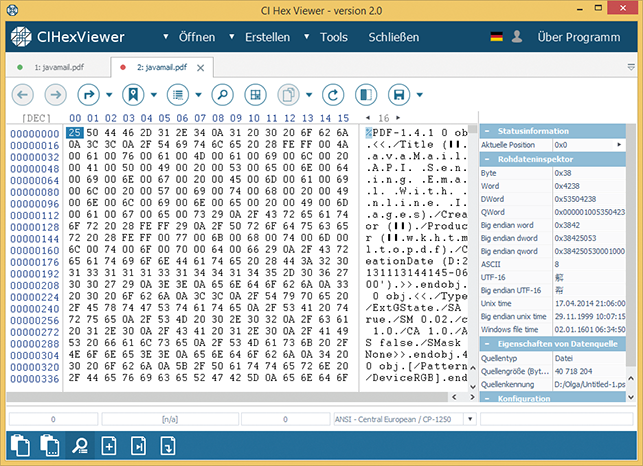Open the Tools menu

tap(334, 37)
